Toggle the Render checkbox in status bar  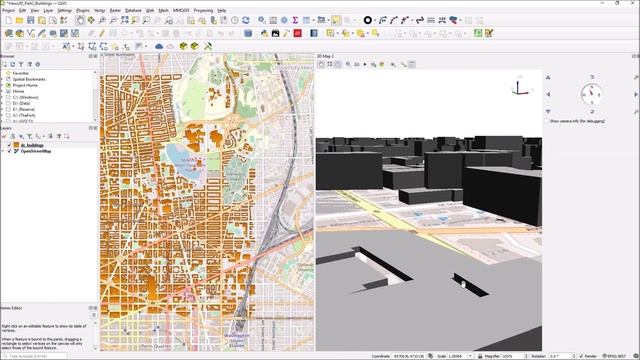click(581, 356)
